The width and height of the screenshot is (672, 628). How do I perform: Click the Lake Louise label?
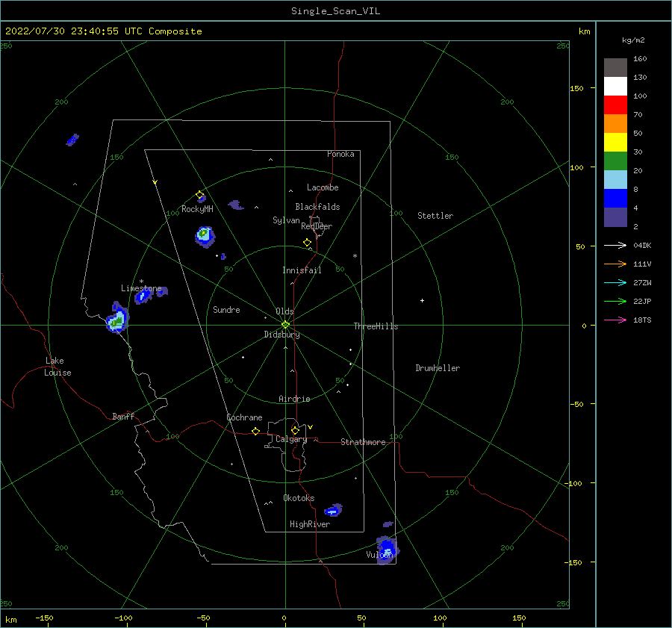57,367
